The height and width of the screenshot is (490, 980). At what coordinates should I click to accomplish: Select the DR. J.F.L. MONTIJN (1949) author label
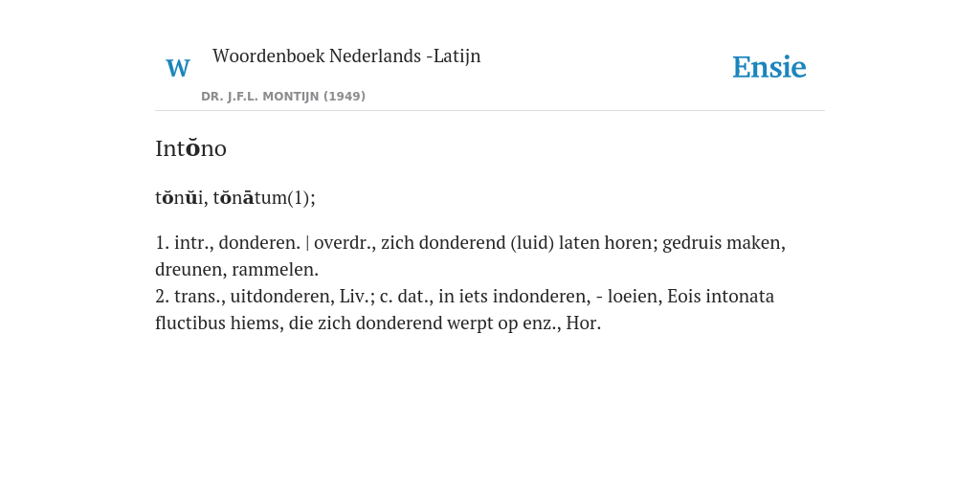283,97
